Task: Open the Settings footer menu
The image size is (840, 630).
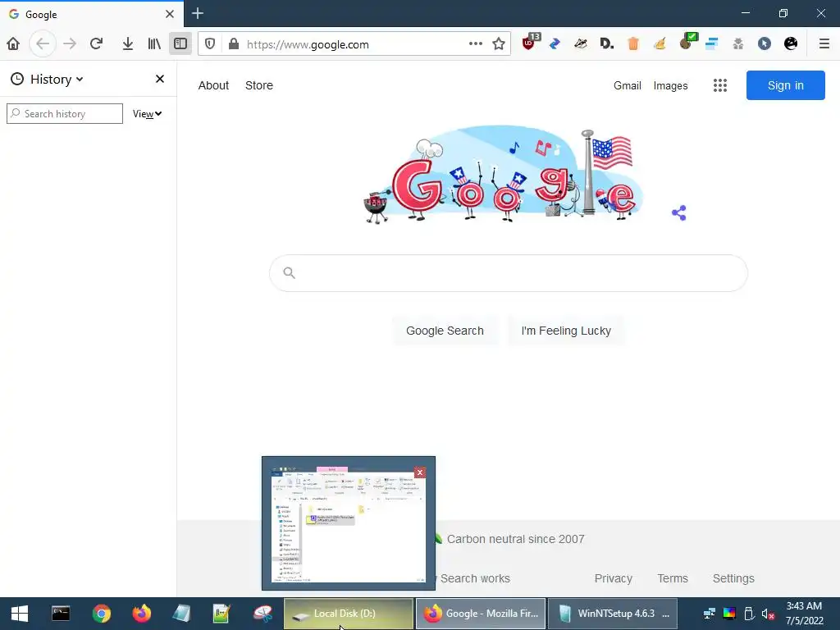Action: tap(733, 578)
